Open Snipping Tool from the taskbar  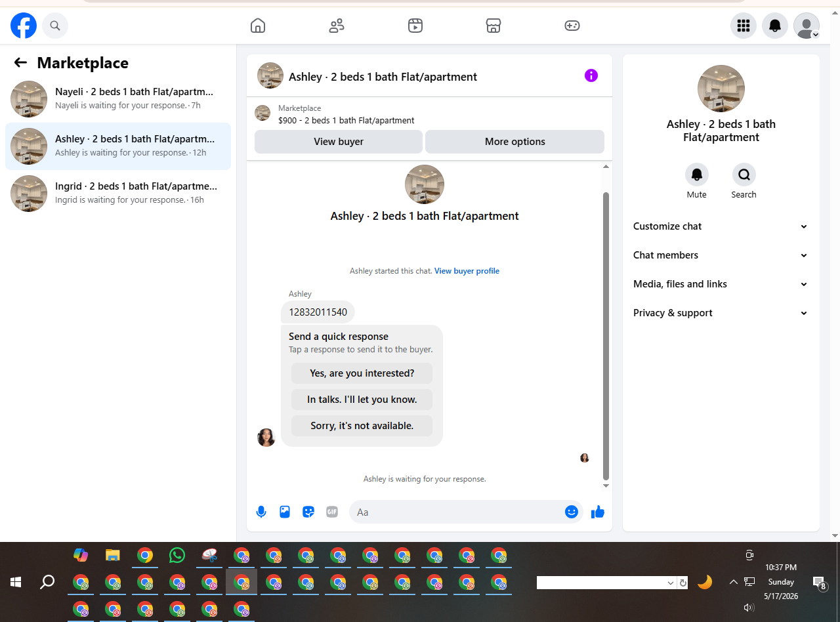coord(209,555)
